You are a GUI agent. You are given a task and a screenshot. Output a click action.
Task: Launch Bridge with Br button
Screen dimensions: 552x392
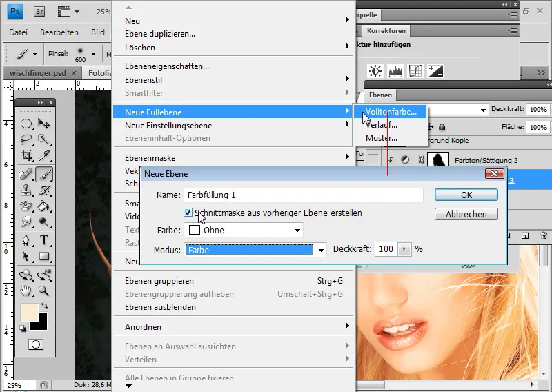(39, 12)
